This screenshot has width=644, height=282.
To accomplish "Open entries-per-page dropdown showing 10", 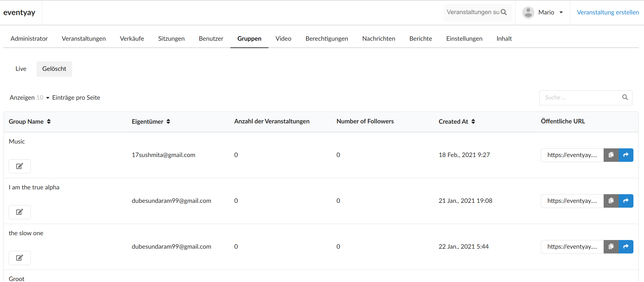I will (x=43, y=98).
